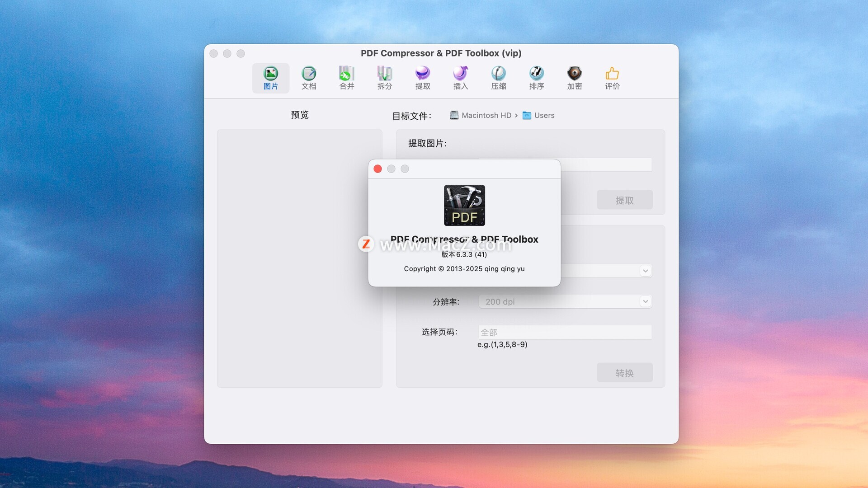The width and height of the screenshot is (868, 488).
Task: Select the 提取 (Extract) toolbar icon
Action: 423,78
